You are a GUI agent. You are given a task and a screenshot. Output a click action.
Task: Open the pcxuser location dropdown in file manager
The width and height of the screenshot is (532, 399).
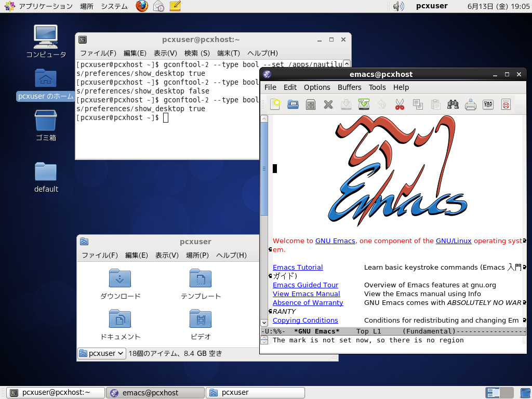pyautogui.click(x=102, y=353)
